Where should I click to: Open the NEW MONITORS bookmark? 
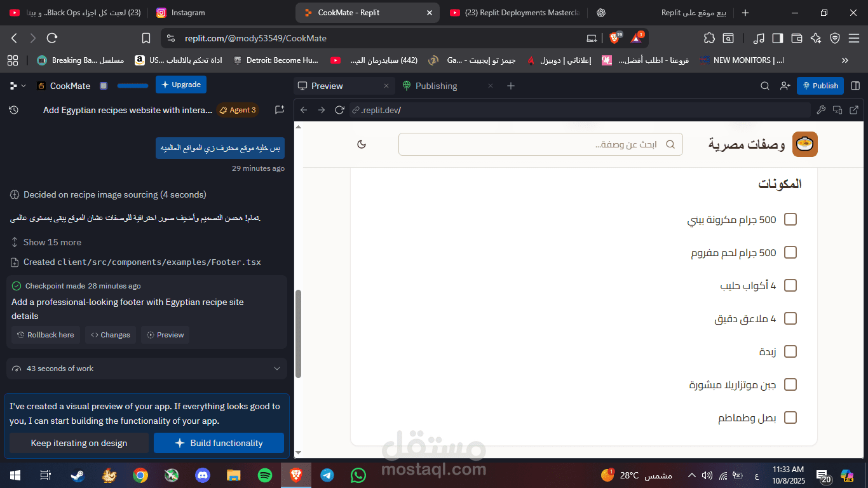(742, 60)
